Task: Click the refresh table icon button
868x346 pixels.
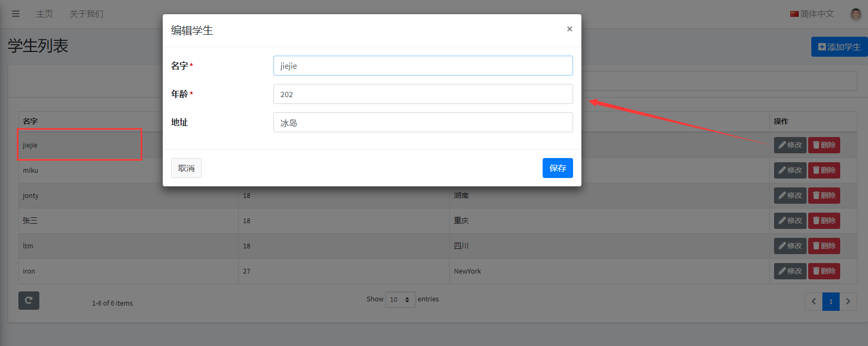Action: 29,300
